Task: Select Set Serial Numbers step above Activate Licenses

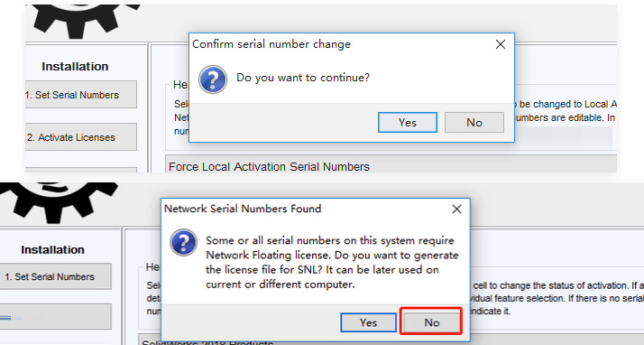Action: pos(80,95)
